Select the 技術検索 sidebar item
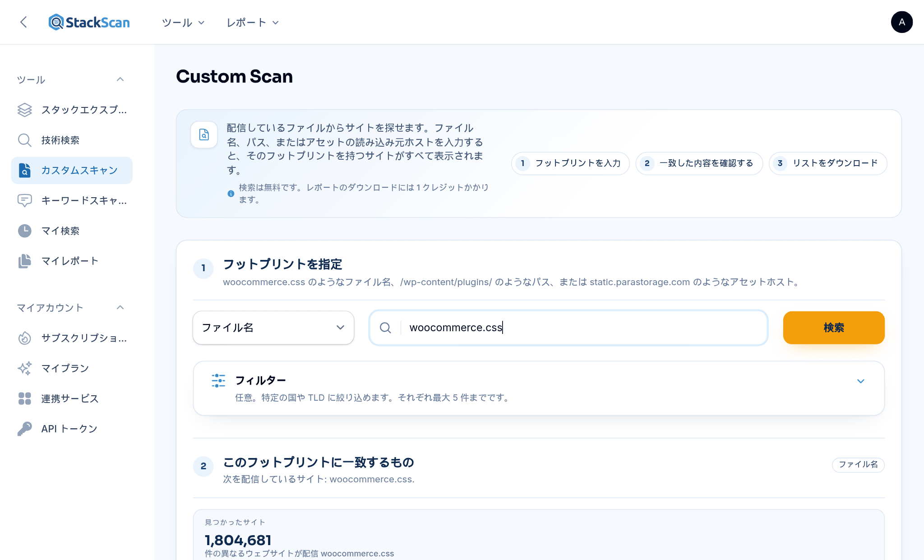 coord(72,140)
